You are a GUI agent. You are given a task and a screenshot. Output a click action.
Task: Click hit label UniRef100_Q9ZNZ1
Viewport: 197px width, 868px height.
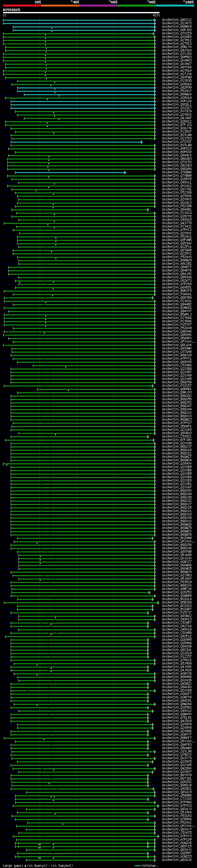click(176, 789)
